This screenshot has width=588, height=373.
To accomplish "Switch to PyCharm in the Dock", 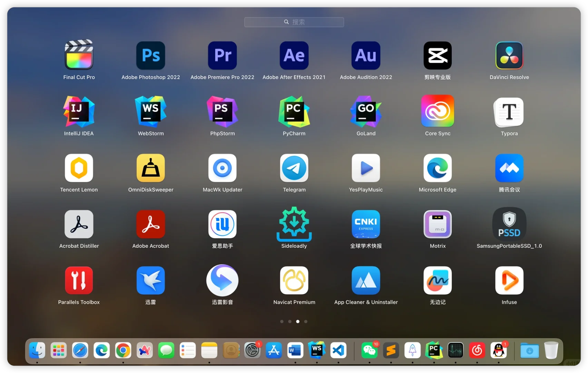I will coord(434,351).
